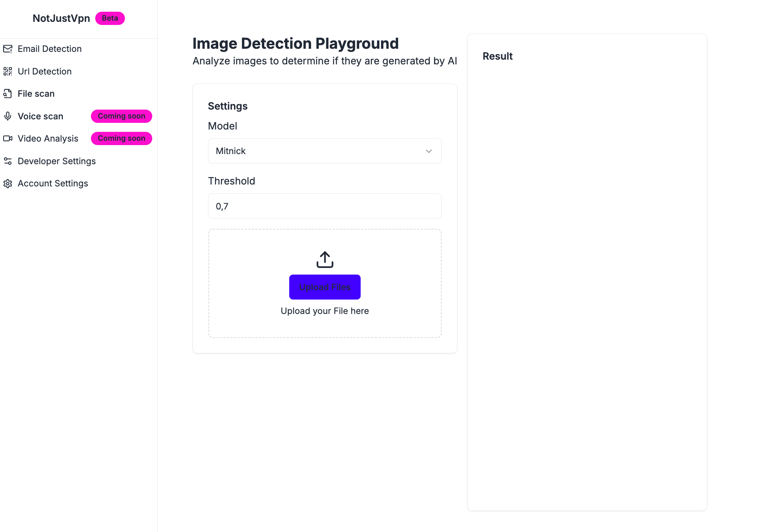Click the chevron in the Model selector
The image size is (758, 532).
429,151
